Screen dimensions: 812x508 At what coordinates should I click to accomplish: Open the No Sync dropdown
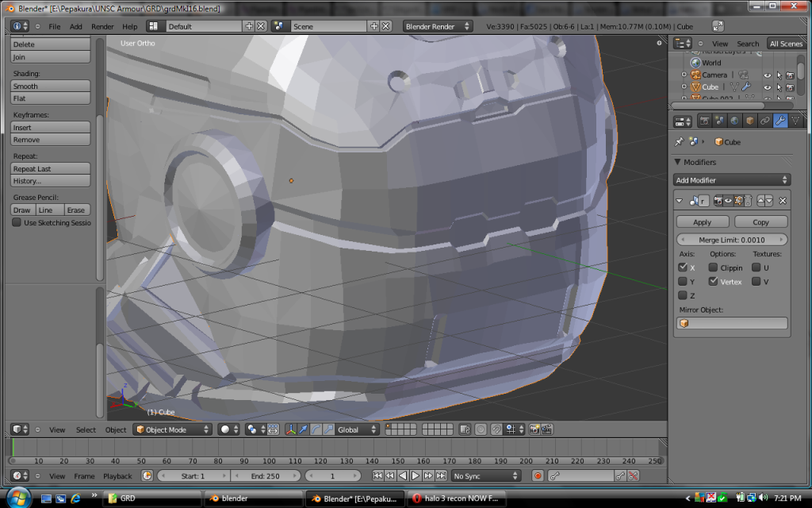tap(485, 475)
